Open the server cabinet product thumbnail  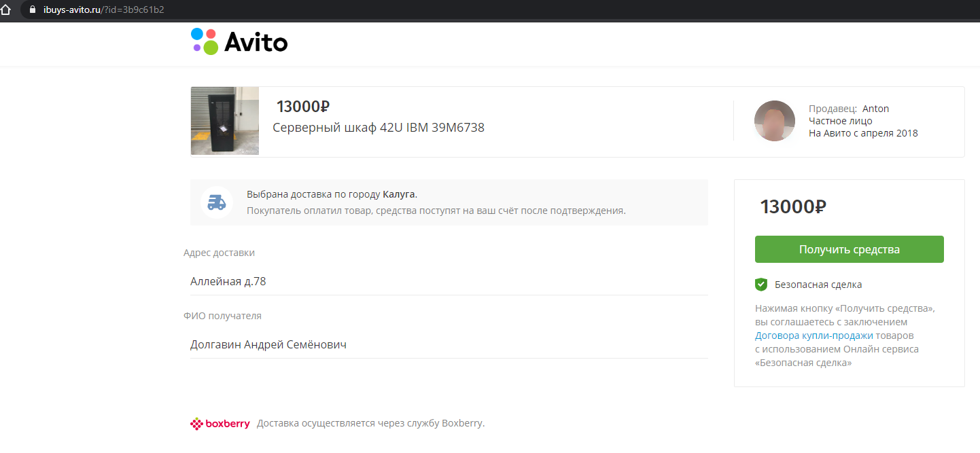(x=225, y=121)
